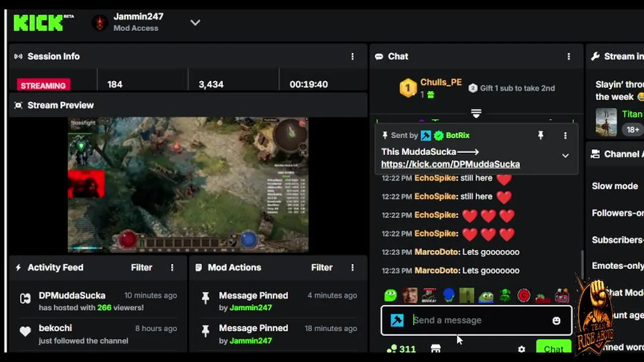
Task: Open Mod Actions Filter
Action: [x=321, y=267]
